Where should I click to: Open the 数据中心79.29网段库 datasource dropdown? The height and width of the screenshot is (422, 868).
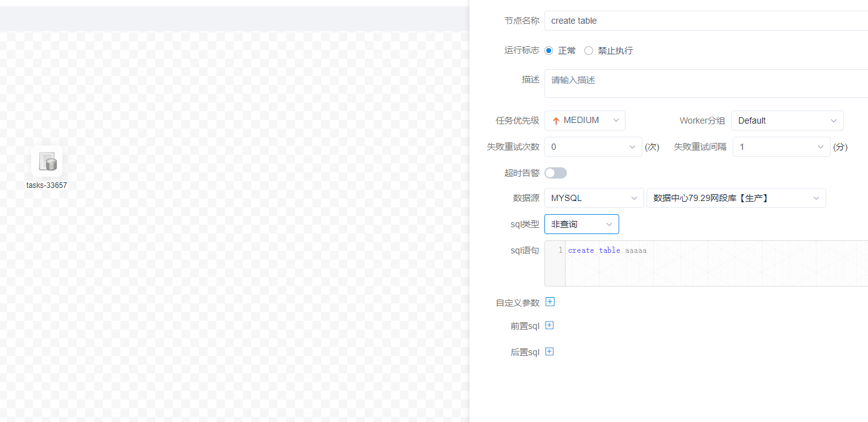pyautogui.click(x=736, y=198)
